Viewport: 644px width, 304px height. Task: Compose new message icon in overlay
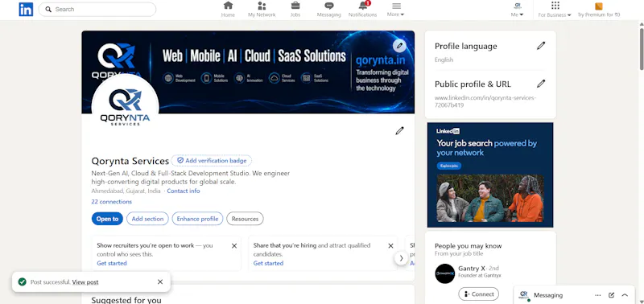pyautogui.click(x=611, y=295)
